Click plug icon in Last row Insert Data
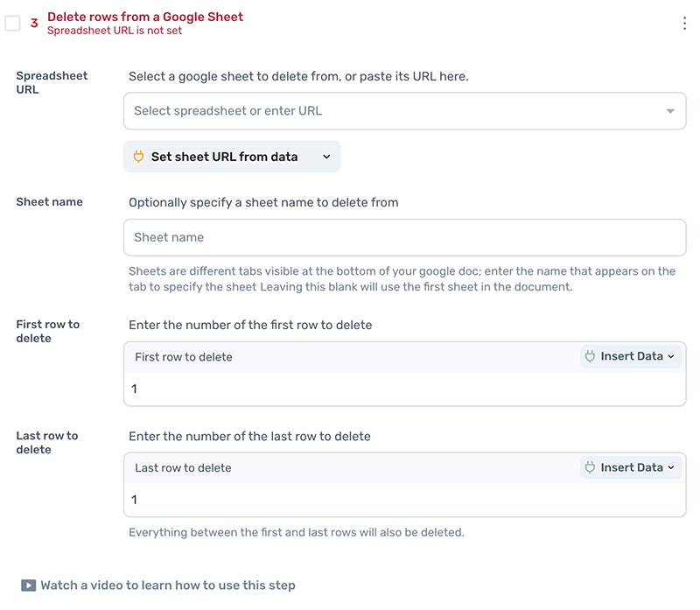 [x=591, y=467]
